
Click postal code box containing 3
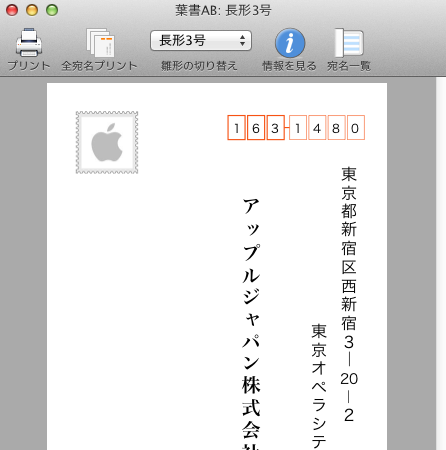point(275,128)
